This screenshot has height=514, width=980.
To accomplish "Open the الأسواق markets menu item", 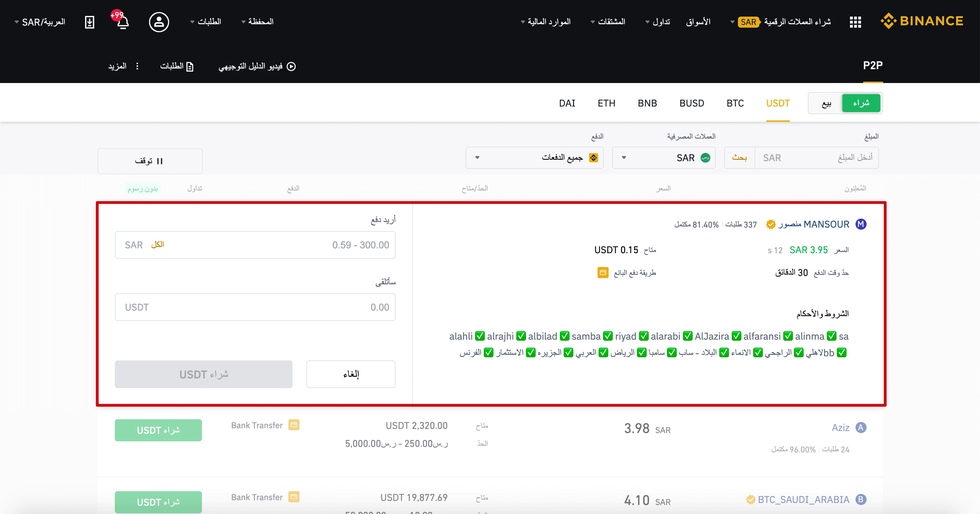I will pos(698,22).
